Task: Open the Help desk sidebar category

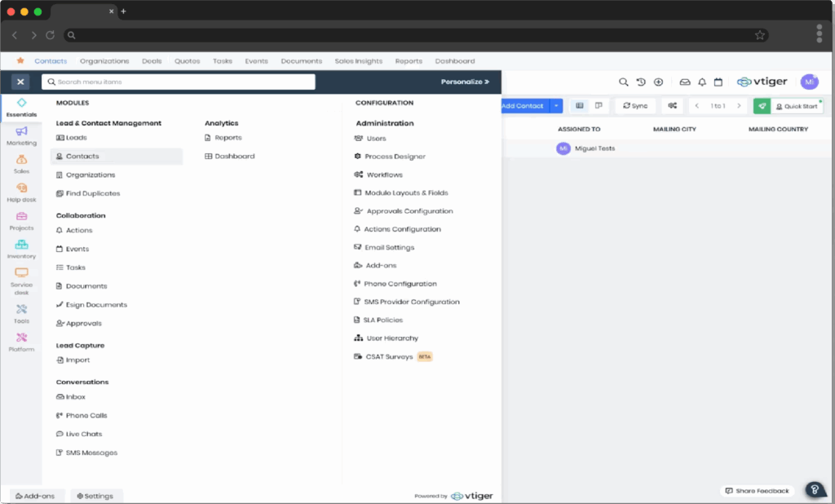Action: 21,192
